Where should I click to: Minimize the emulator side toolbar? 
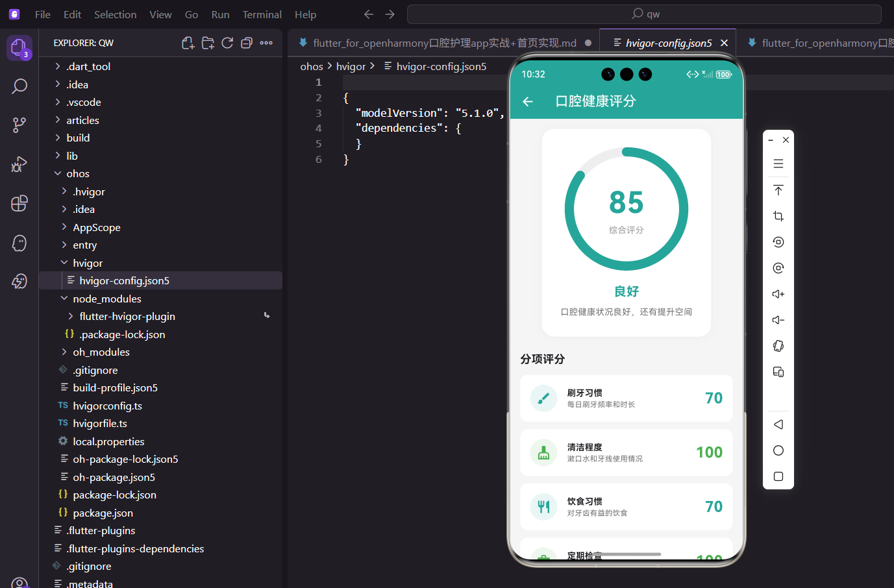pyautogui.click(x=771, y=140)
